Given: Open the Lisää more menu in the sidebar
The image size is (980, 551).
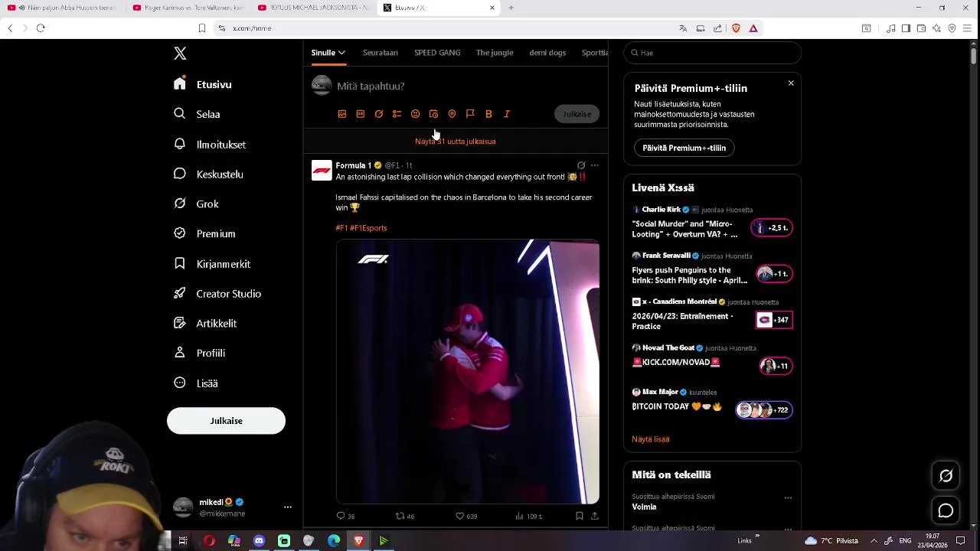Looking at the screenshot, I should 195,383.
